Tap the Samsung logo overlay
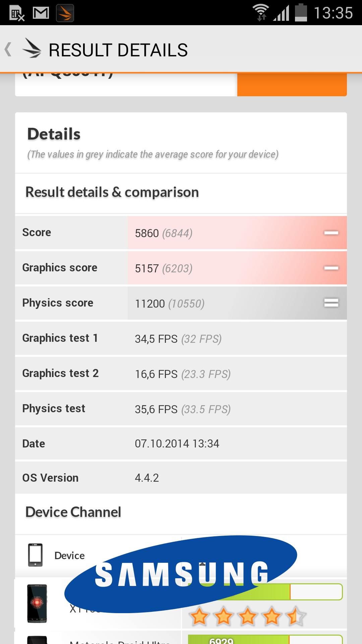Screen dimensions: 362x644 [181, 574]
